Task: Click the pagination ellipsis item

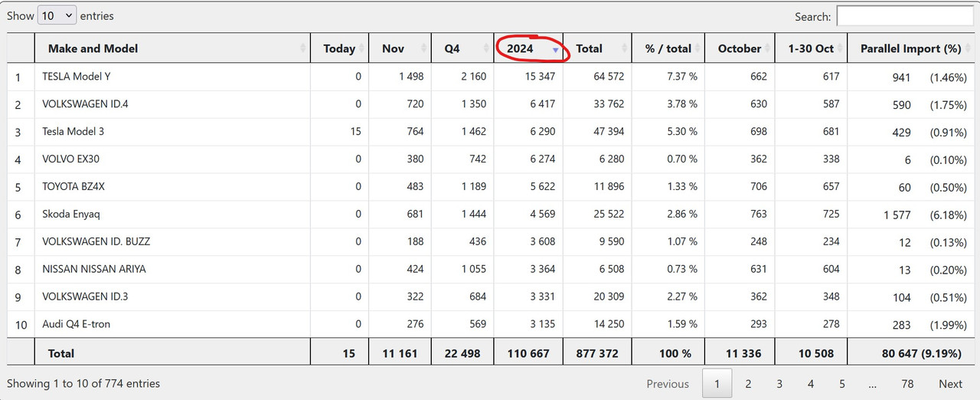Action: [x=873, y=384]
